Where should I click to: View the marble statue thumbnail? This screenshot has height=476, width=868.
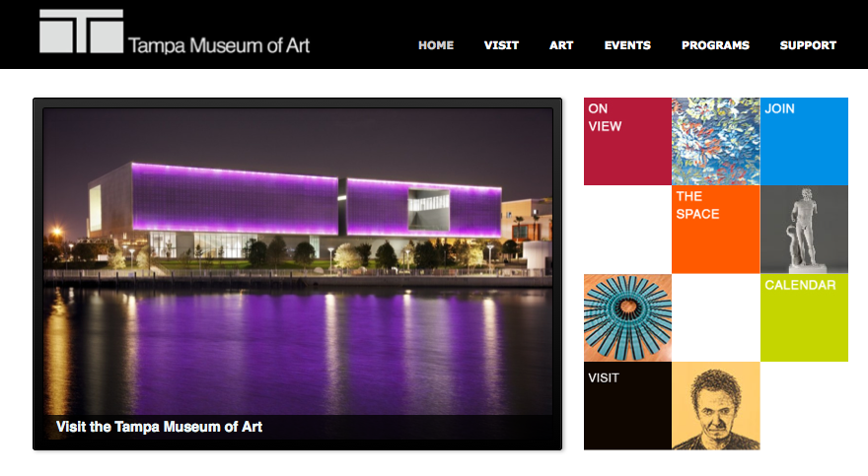[x=804, y=230]
